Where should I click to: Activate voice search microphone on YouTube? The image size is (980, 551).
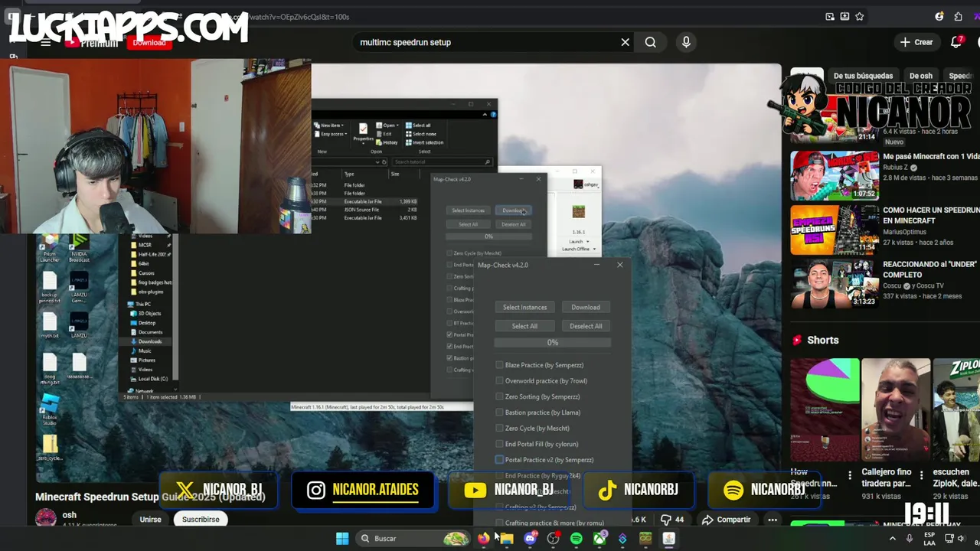(686, 42)
